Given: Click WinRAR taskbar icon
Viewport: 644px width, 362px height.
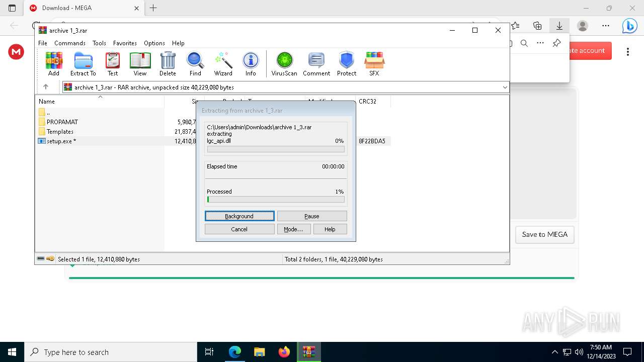Looking at the screenshot, I should [308, 352].
